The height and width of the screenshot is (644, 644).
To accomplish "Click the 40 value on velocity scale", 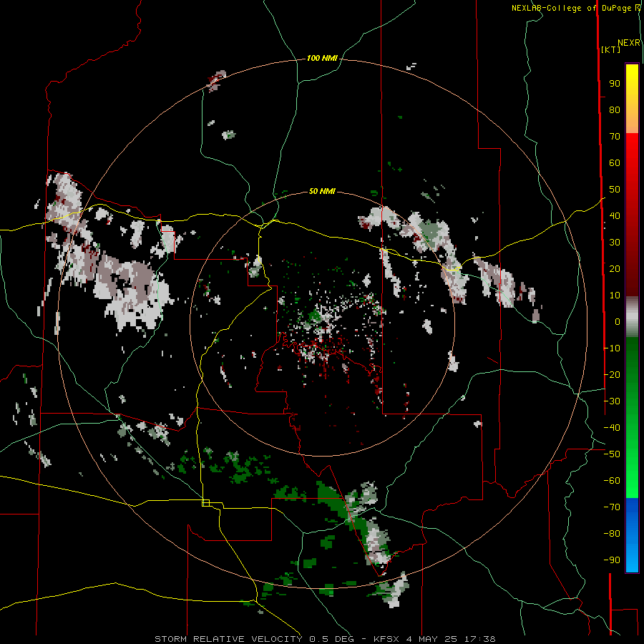I will (x=615, y=216).
